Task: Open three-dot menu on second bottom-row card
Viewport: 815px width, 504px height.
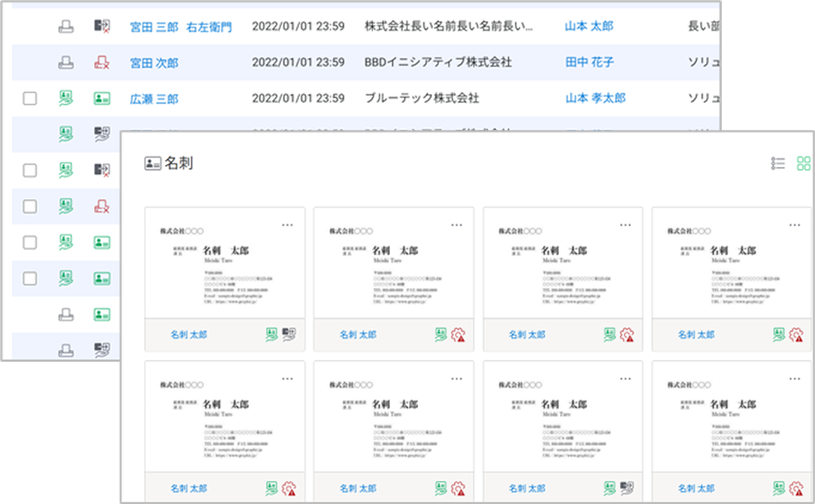Action: click(x=457, y=378)
